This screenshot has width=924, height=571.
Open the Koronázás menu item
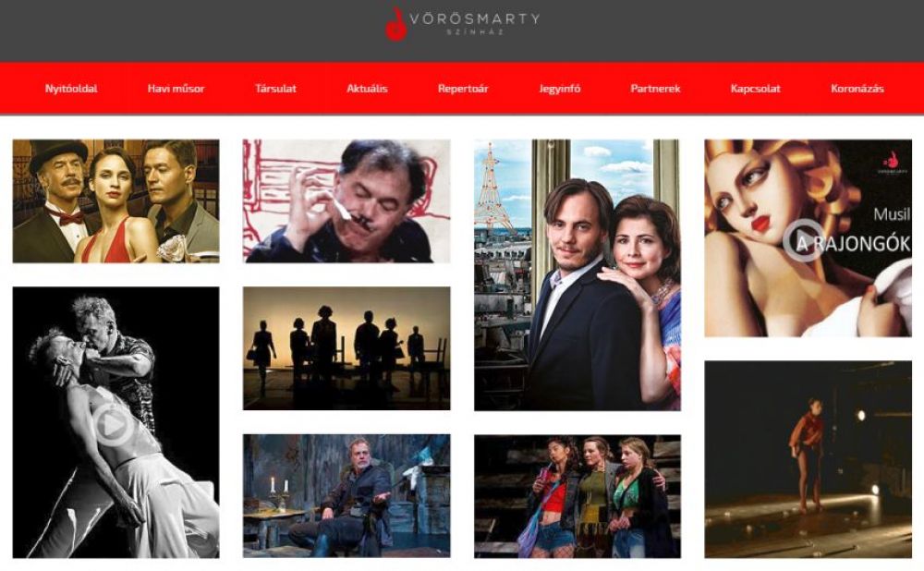pos(857,89)
